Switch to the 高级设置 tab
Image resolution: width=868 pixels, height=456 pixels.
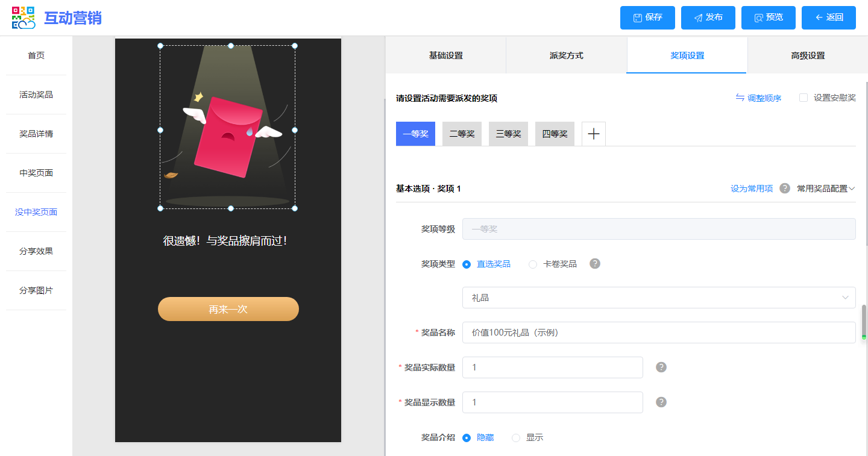808,55
